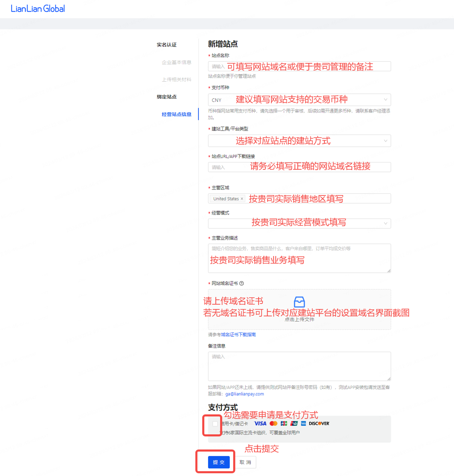Select 企业基本信息 in the sidebar
The width and height of the screenshot is (454, 476).
(176, 63)
